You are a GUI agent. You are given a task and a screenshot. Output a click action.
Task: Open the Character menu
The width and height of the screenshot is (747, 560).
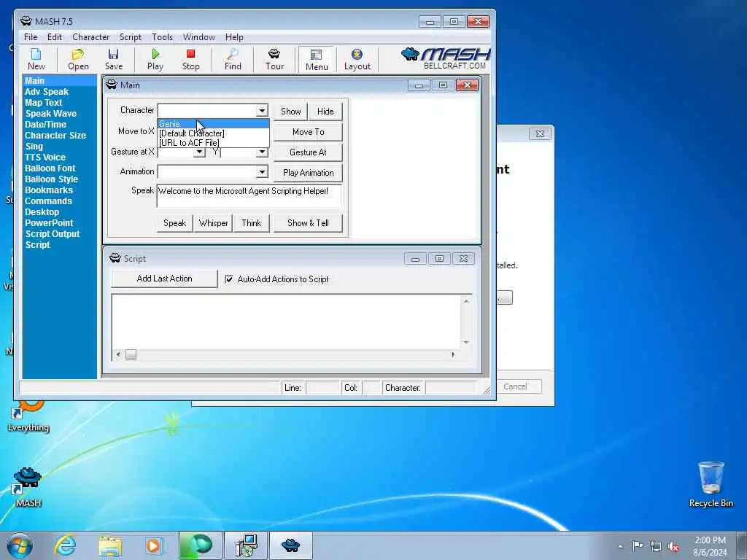tap(91, 37)
